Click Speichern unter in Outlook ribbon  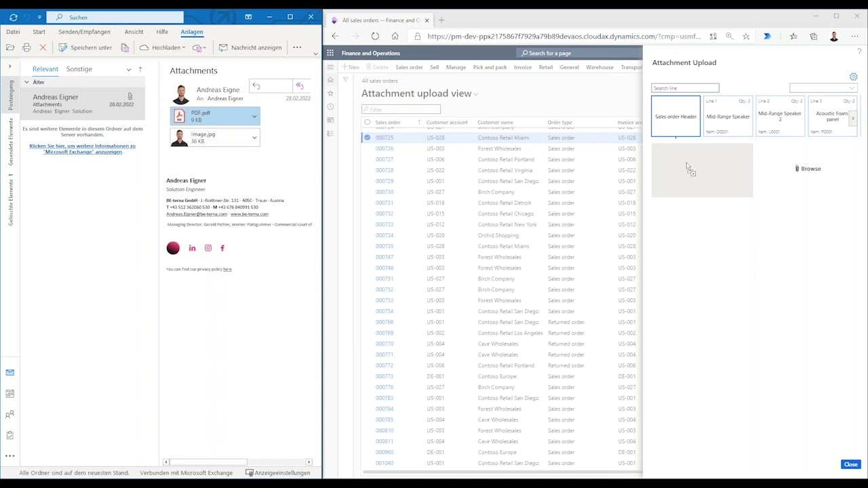pos(85,47)
